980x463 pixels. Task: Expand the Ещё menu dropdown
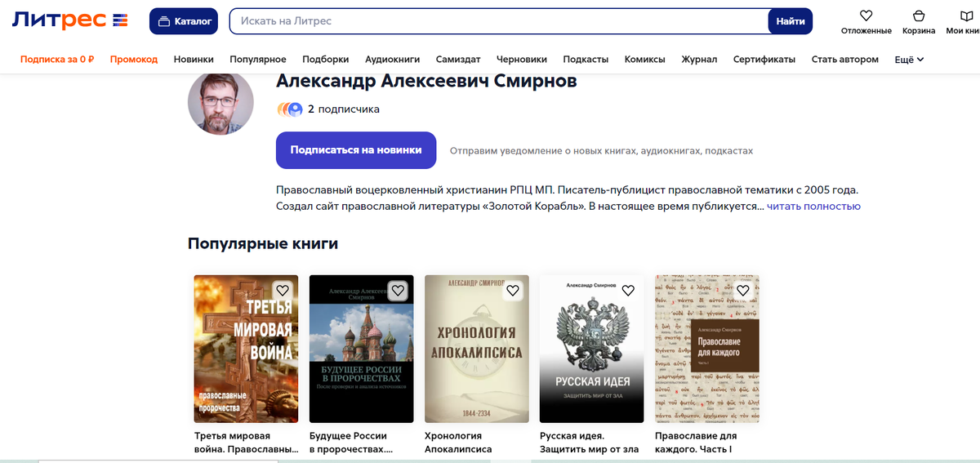(909, 60)
